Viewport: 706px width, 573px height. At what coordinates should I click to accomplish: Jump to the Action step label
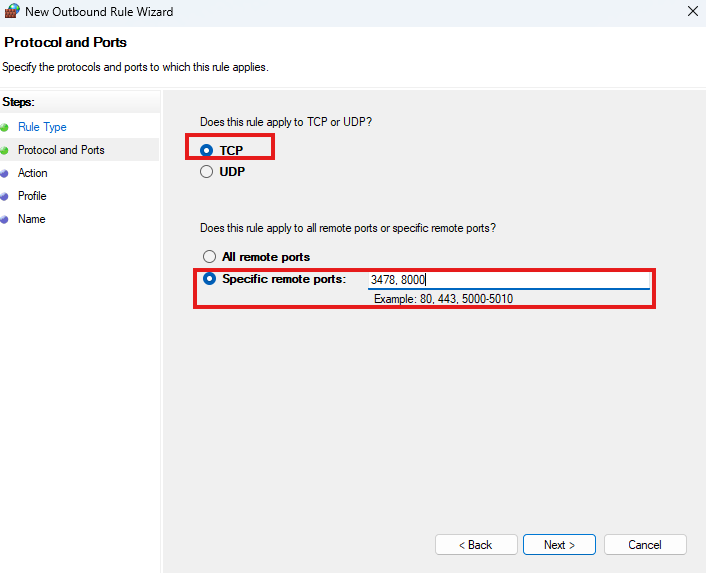[33, 173]
